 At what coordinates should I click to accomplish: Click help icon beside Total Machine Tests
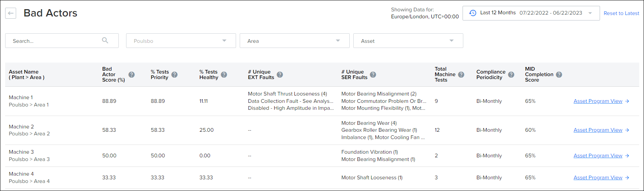(461, 75)
